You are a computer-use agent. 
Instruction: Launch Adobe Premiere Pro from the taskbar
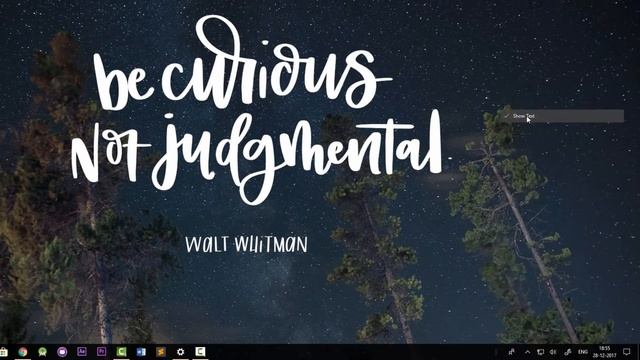pyautogui.click(x=101, y=351)
